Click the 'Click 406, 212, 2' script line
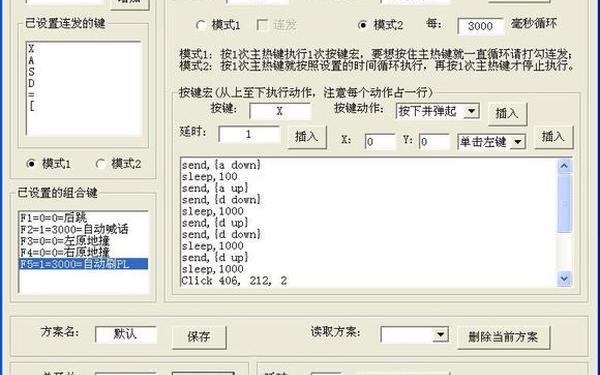The image size is (600, 375). (234, 281)
